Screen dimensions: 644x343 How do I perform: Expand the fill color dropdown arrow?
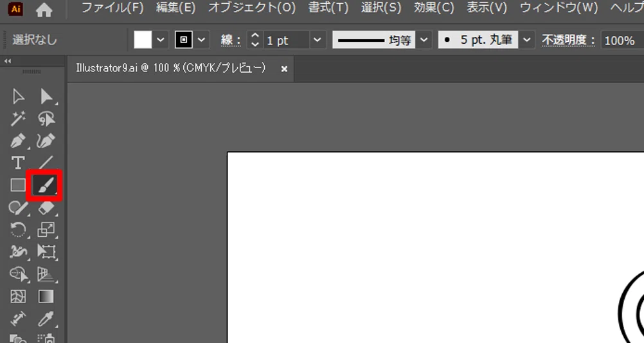(x=161, y=40)
